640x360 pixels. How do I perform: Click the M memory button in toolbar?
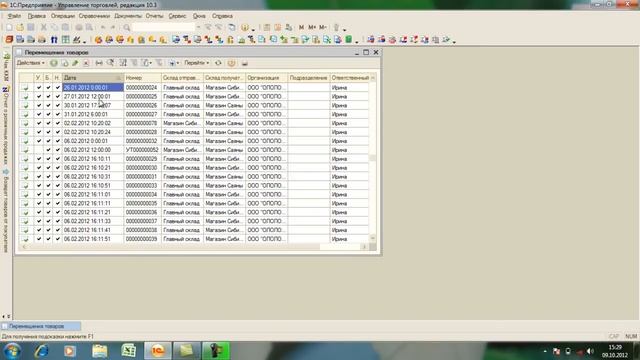[x=301, y=27]
